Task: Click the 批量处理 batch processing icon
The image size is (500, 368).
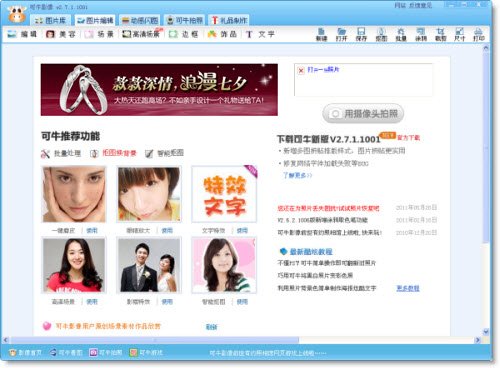Action: click(x=45, y=154)
